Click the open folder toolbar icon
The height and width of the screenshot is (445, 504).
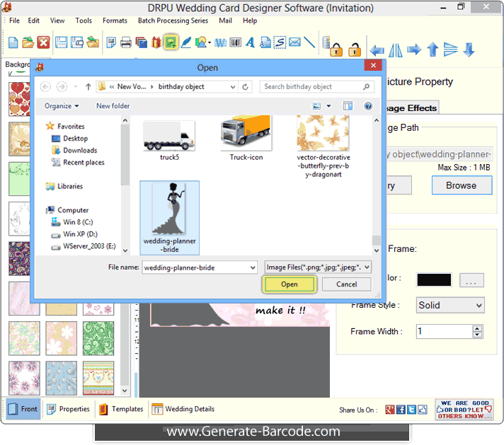[x=28, y=42]
